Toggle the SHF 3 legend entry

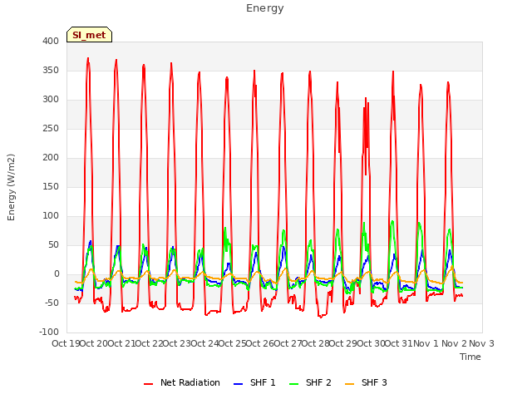pos(366,382)
